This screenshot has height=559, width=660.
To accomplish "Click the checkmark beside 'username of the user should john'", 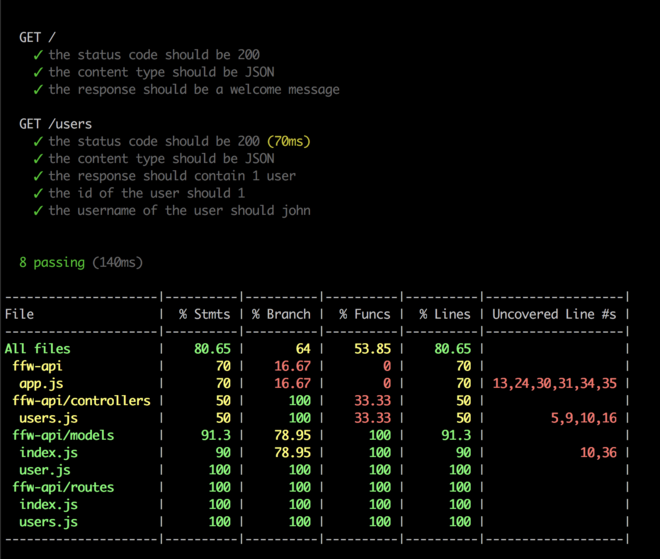I will (x=38, y=211).
